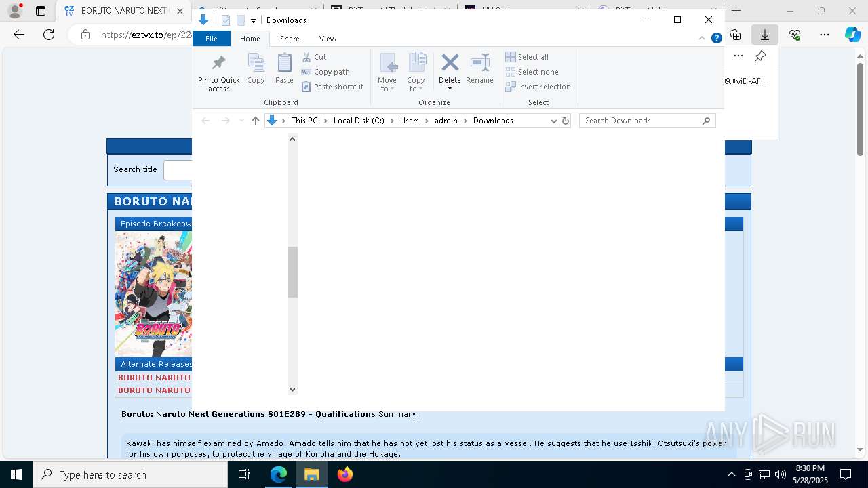Select 'Downloads' in the address path
The height and width of the screenshot is (488, 868).
(x=493, y=121)
